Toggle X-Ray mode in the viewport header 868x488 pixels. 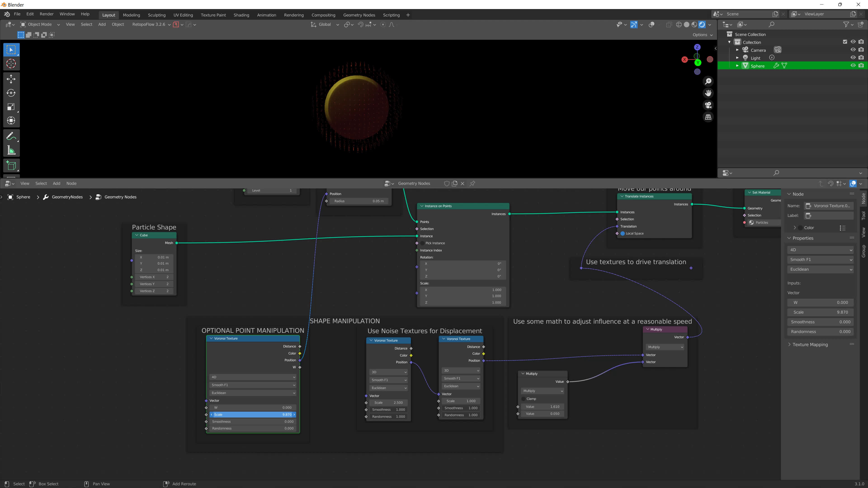(669, 24)
